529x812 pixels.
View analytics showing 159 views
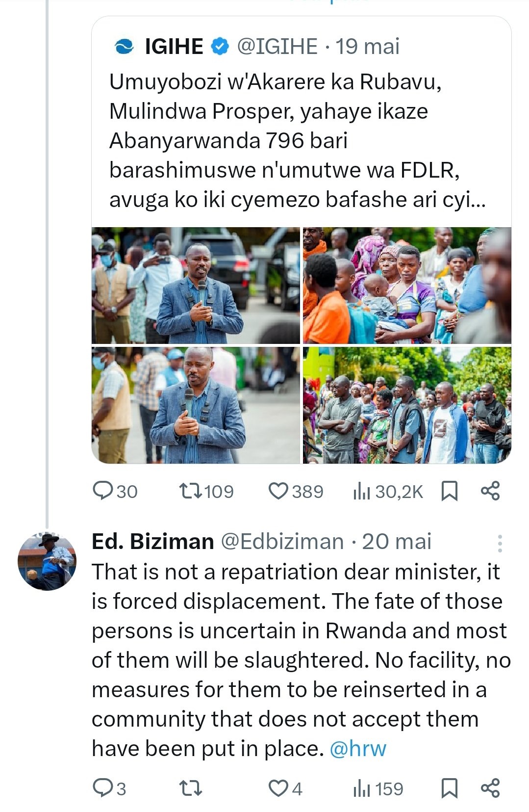pyautogui.click(x=361, y=788)
